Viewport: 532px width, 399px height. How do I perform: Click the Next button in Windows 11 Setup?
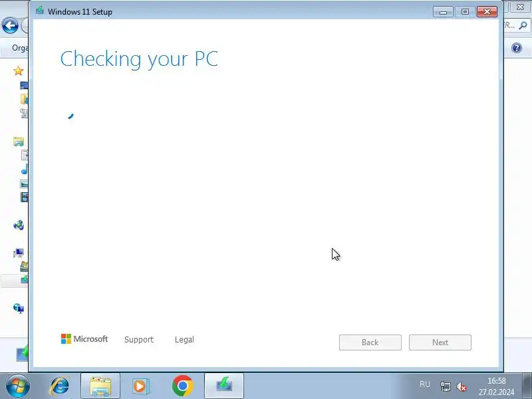pos(440,342)
